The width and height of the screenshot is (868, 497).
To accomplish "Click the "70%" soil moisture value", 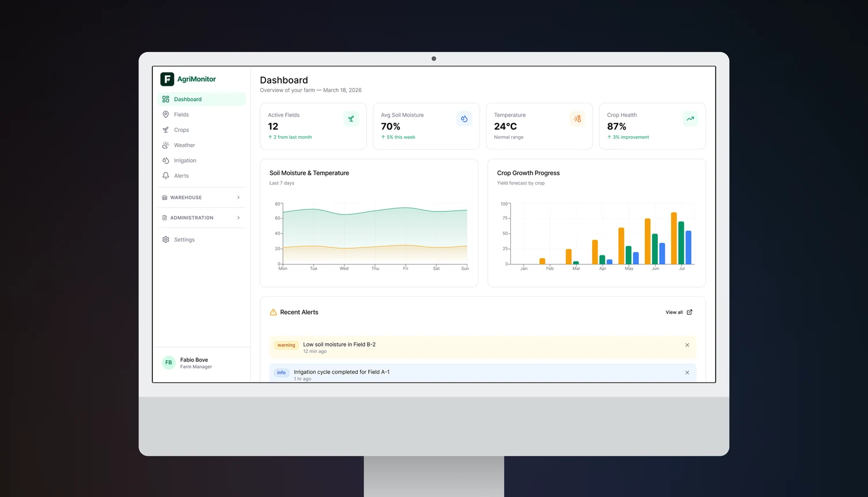I will coord(391,126).
